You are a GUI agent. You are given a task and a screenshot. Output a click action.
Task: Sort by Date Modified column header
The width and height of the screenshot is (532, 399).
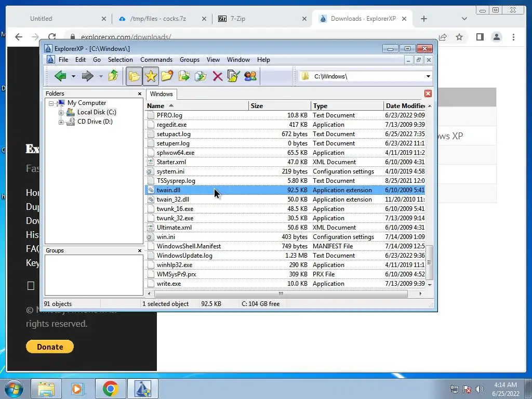coord(404,106)
